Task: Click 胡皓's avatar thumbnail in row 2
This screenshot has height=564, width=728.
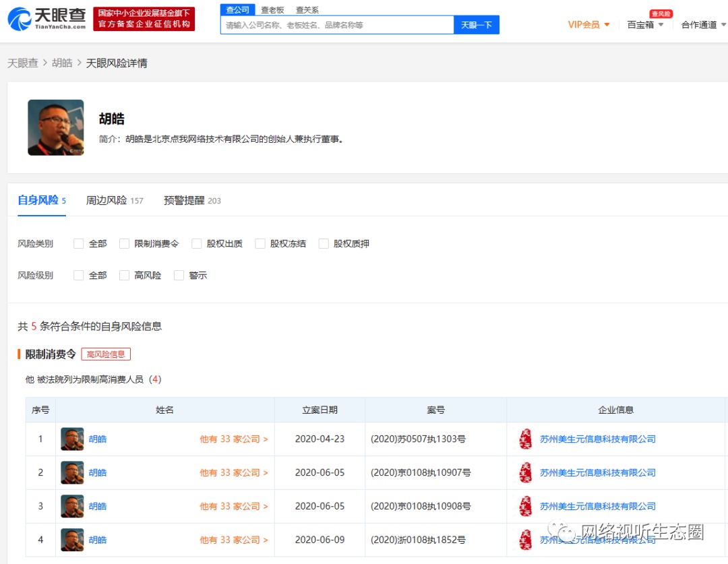Action: point(72,472)
